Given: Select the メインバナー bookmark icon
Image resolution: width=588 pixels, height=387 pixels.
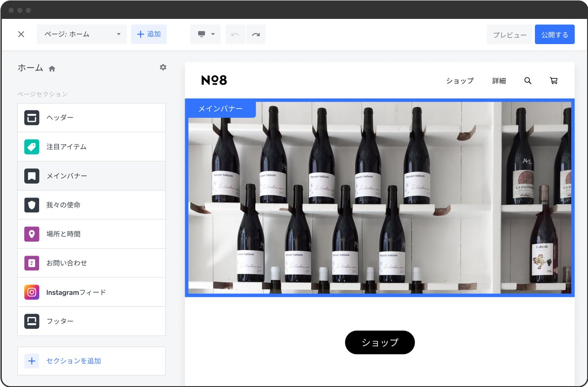Looking at the screenshot, I should click(31, 176).
